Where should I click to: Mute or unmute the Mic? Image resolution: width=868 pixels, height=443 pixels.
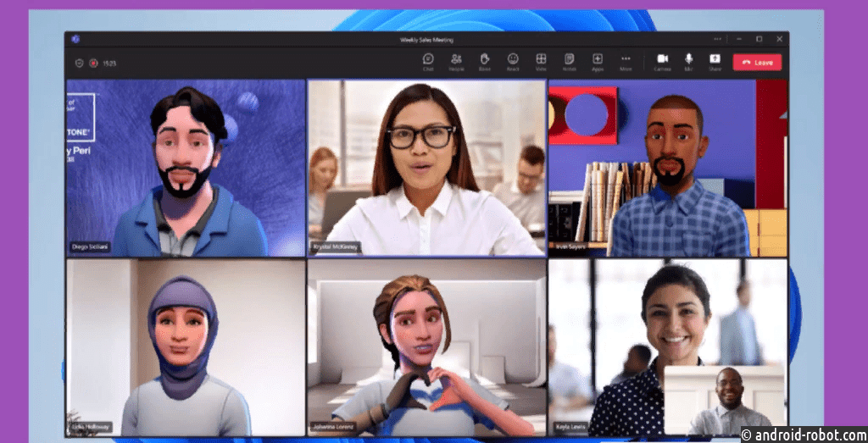[x=688, y=62]
